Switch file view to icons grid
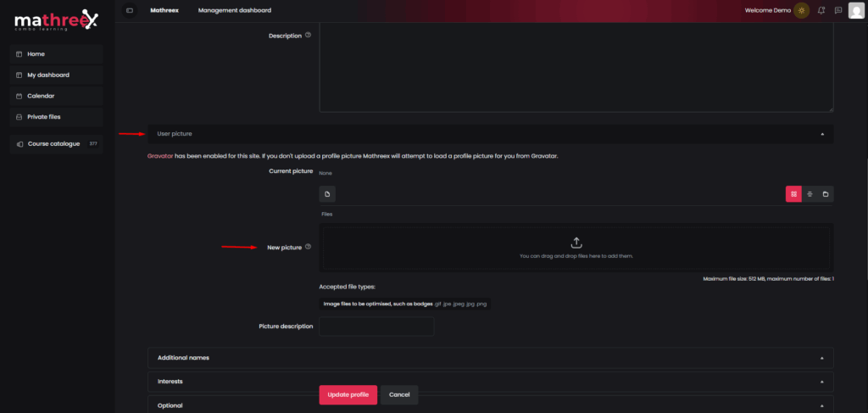 click(x=793, y=193)
